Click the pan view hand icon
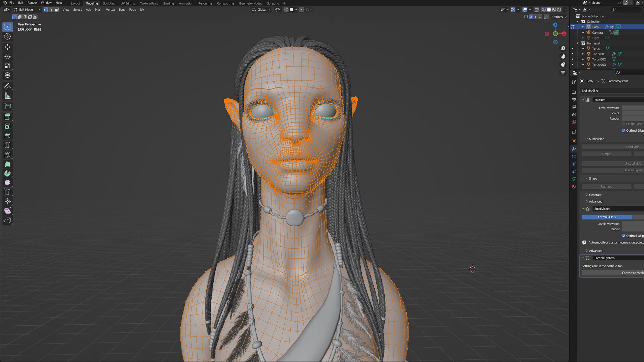 [563, 56]
